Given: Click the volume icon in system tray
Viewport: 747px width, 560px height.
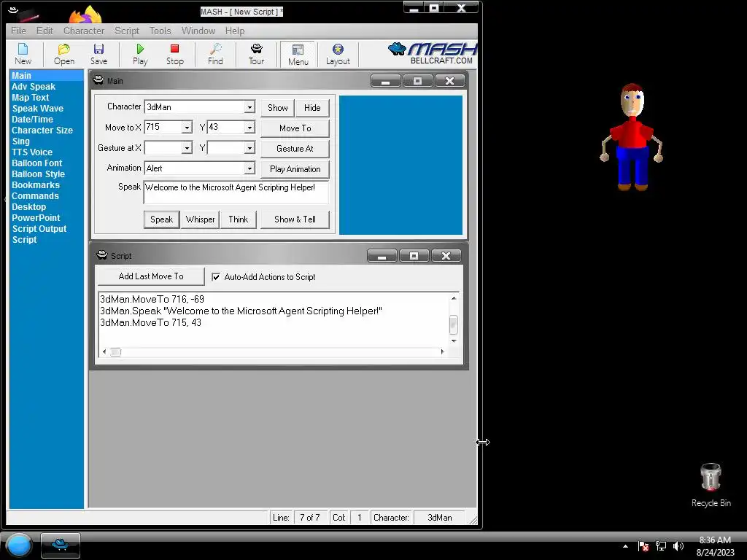Looking at the screenshot, I should click(678, 546).
